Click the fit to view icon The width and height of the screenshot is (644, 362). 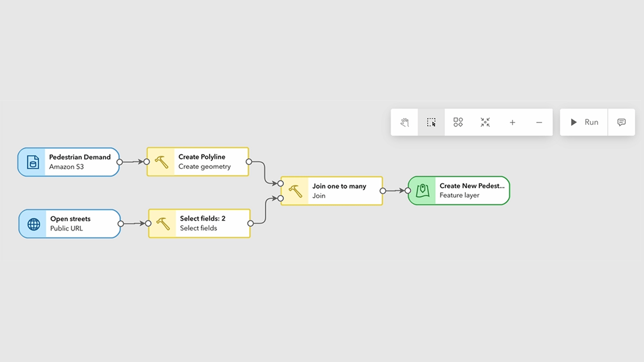coord(485,122)
